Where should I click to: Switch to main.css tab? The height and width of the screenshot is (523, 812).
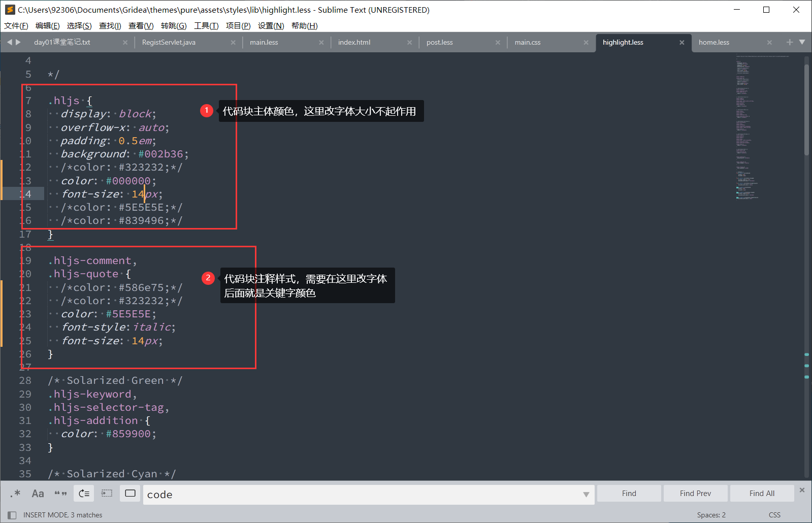(528, 42)
